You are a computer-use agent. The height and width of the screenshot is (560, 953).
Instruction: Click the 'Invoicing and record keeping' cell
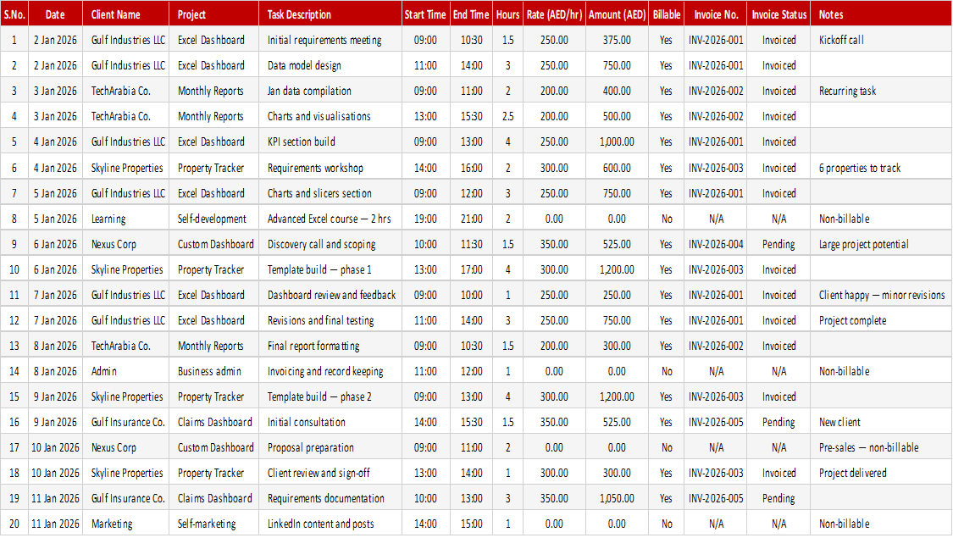tap(330, 372)
